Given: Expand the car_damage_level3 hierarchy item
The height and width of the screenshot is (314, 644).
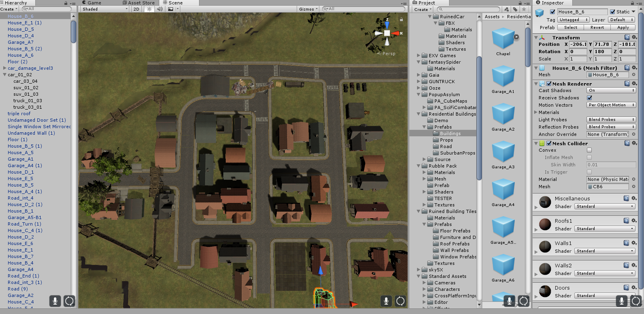Looking at the screenshot, I should tap(4, 68).
